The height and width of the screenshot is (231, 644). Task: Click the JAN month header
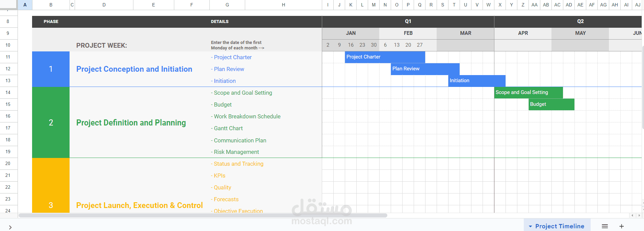[x=351, y=33]
